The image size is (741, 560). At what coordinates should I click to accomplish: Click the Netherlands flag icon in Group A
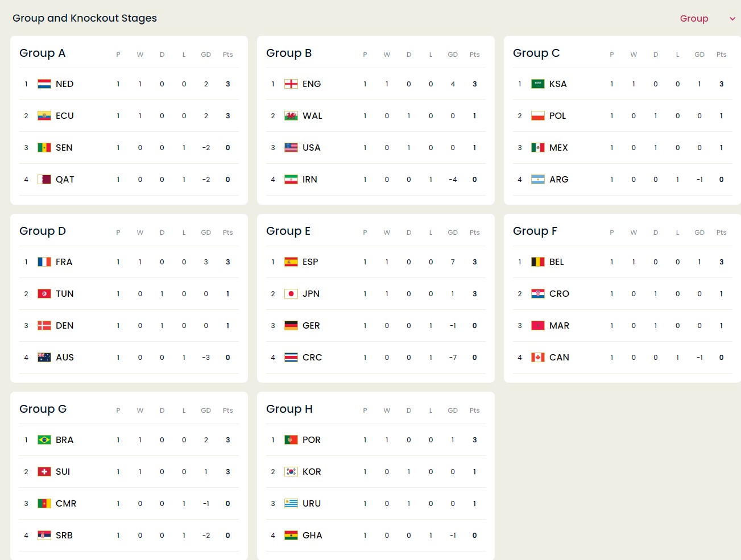pos(44,84)
